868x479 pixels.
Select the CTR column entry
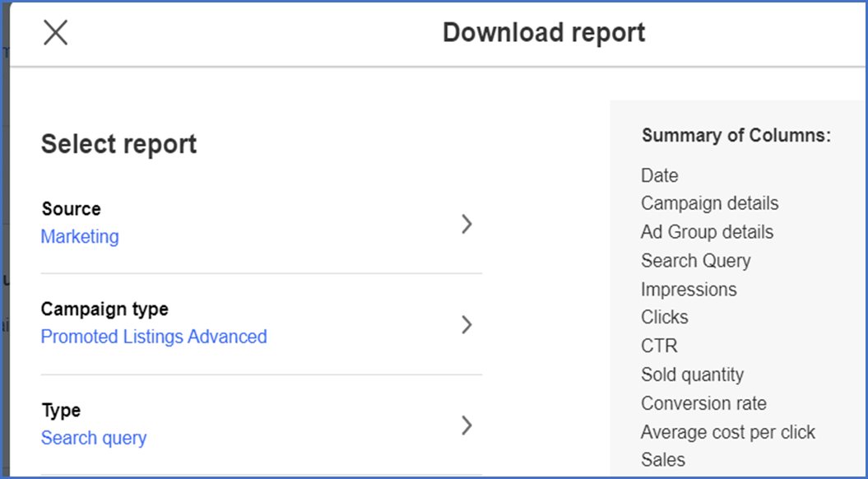coord(659,346)
